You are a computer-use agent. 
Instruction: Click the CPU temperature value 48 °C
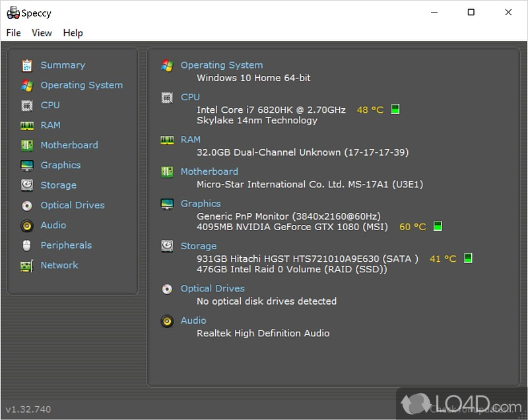pyautogui.click(x=370, y=110)
